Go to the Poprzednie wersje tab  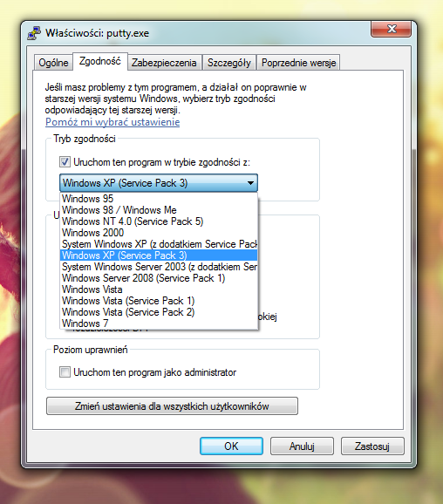[298, 63]
